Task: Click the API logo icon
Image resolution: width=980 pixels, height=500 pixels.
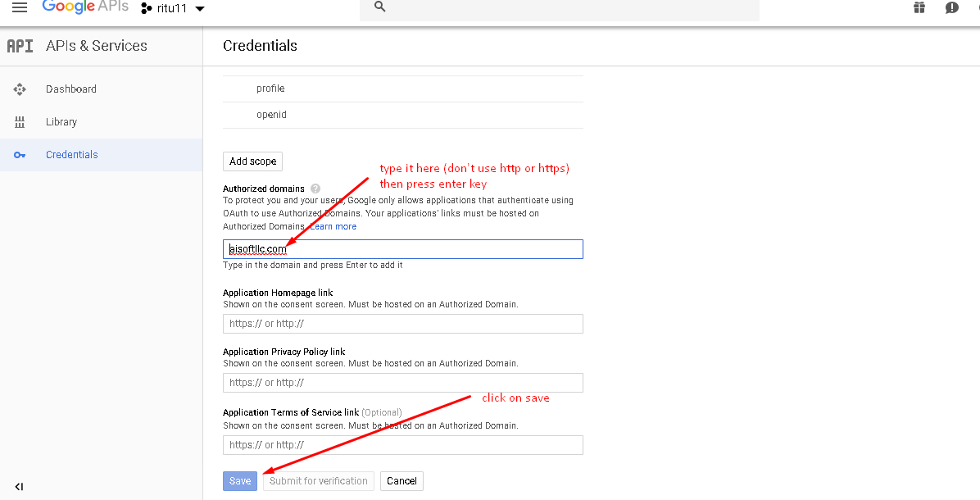Action: point(20,46)
